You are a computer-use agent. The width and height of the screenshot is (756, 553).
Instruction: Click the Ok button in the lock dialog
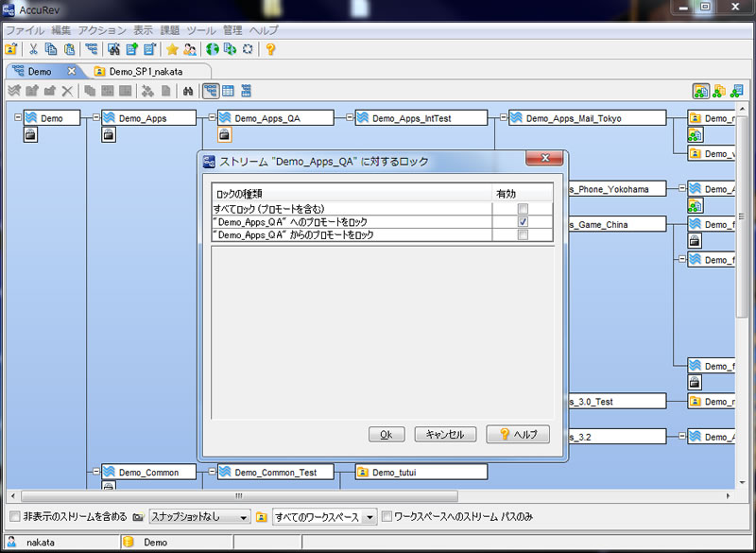click(387, 435)
